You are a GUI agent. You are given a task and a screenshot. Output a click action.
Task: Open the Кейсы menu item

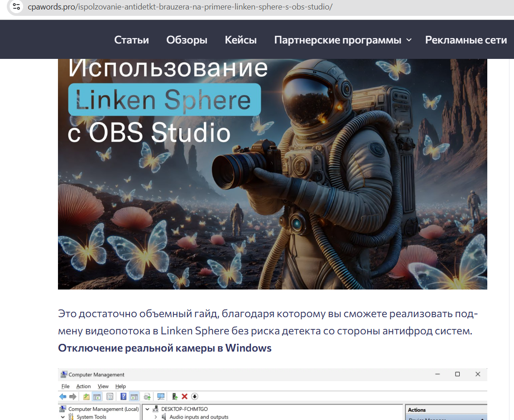[x=240, y=40]
